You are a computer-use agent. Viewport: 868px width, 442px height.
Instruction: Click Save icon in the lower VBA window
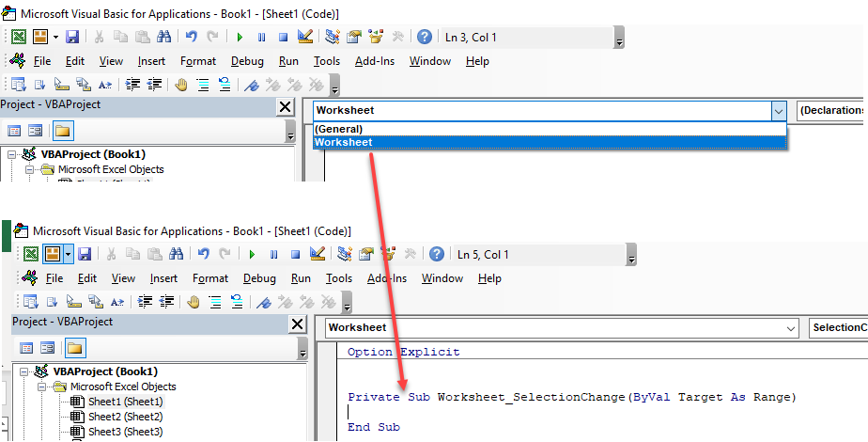coord(85,254)
